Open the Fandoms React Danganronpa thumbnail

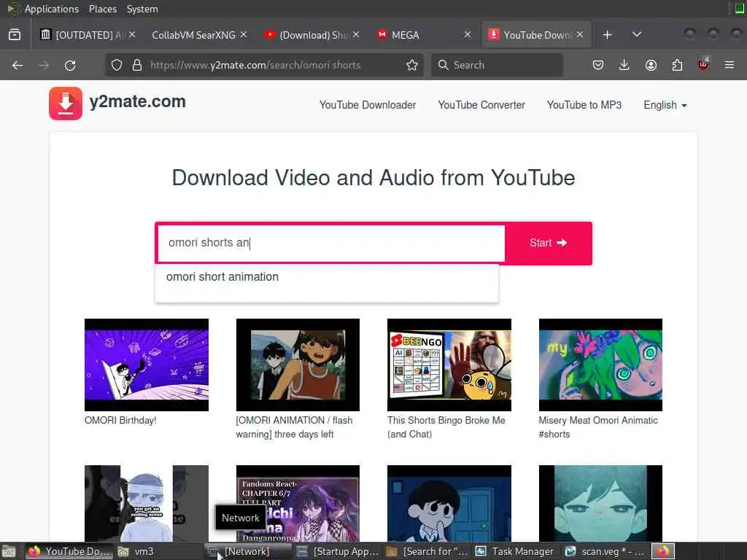click(298, 503)
